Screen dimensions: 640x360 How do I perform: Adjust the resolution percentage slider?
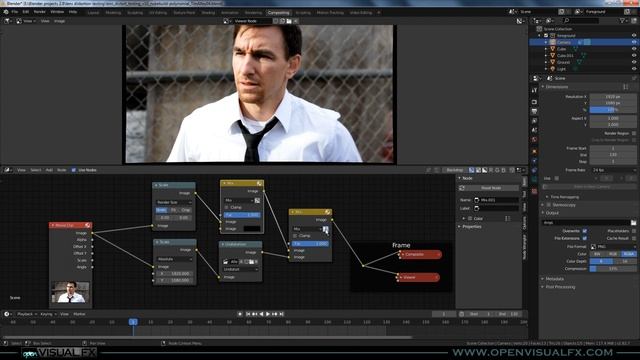pos(613,110)
